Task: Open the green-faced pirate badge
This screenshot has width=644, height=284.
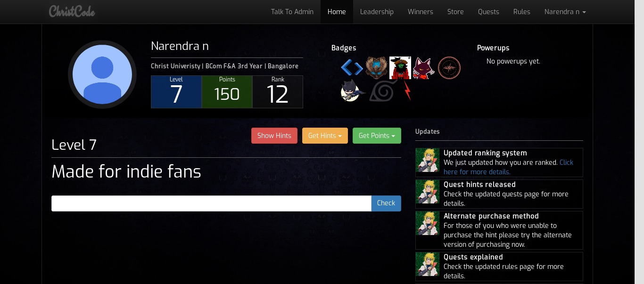Action: (400, 68)
